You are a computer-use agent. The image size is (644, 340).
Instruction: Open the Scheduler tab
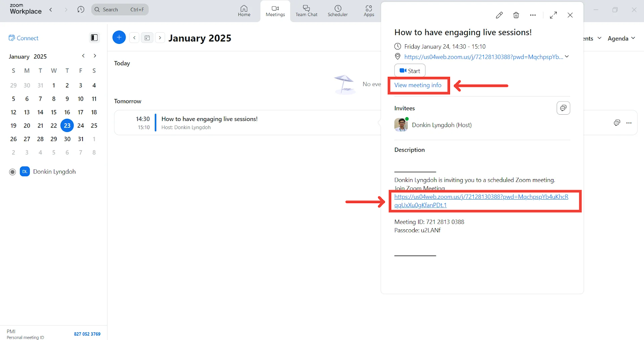pyautogui.click(x=338, y=11)
